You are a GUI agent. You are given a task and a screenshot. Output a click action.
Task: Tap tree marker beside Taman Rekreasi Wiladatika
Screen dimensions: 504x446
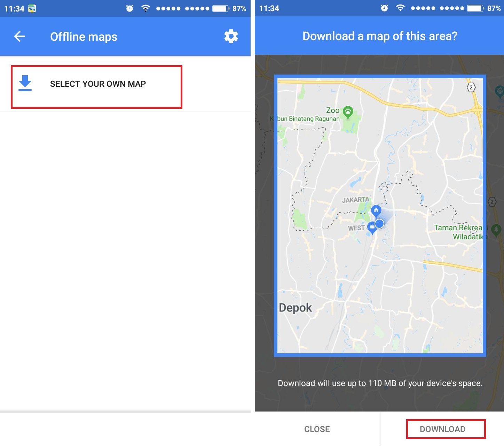pos(496,230)
